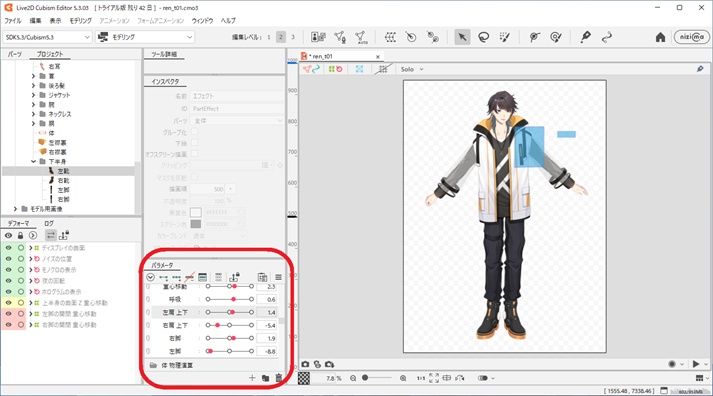The image size is (713, 396).
Task: Click the pen icon at canvas corner
Action: pos(700,69)
